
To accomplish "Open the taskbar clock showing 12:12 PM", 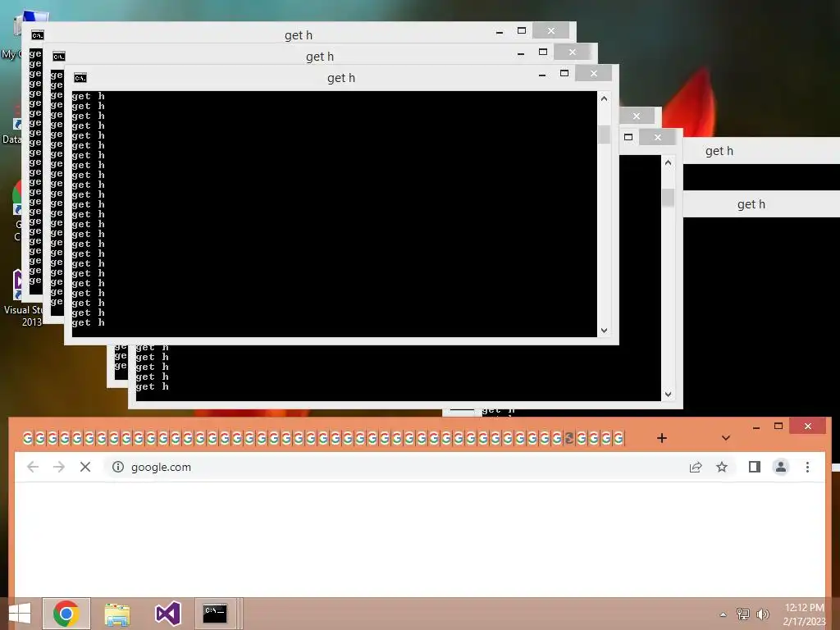I will click(x=804, y=614).
